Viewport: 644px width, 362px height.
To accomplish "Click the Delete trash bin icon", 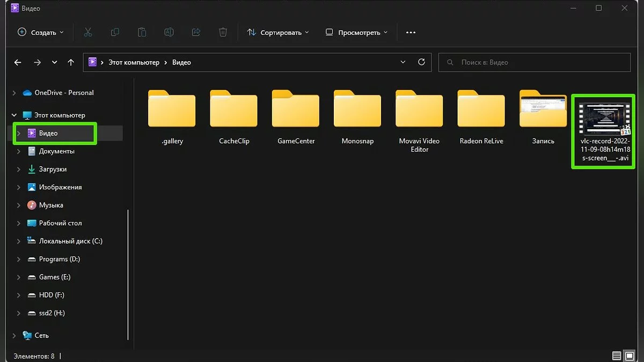I will [223, 32].
